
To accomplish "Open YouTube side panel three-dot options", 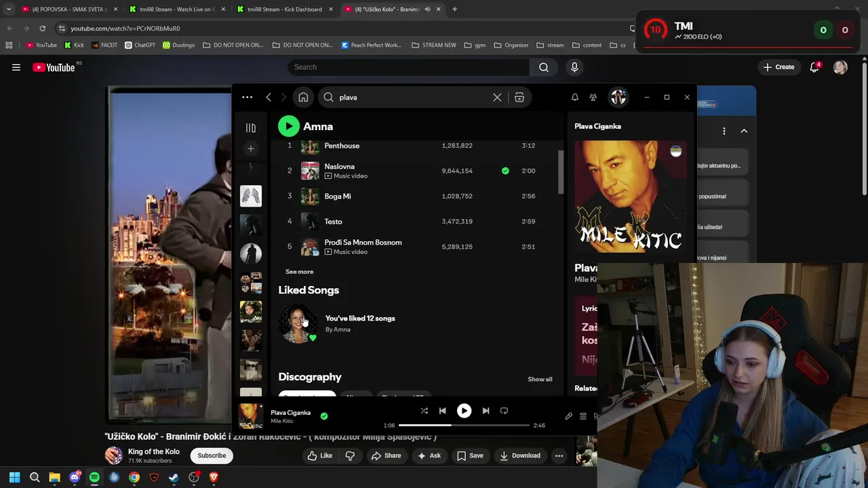I will pyautogui.click(x=724, y=131).
